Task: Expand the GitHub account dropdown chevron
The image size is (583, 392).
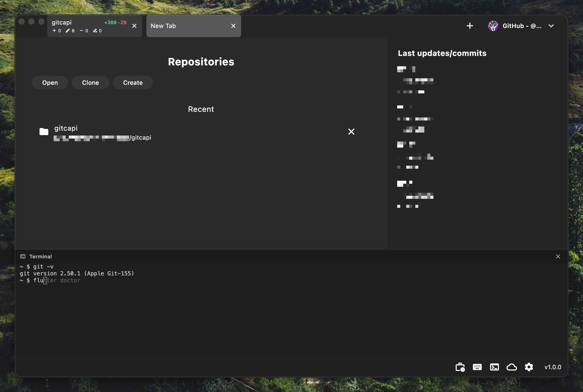Action: [x=551, y=26]
